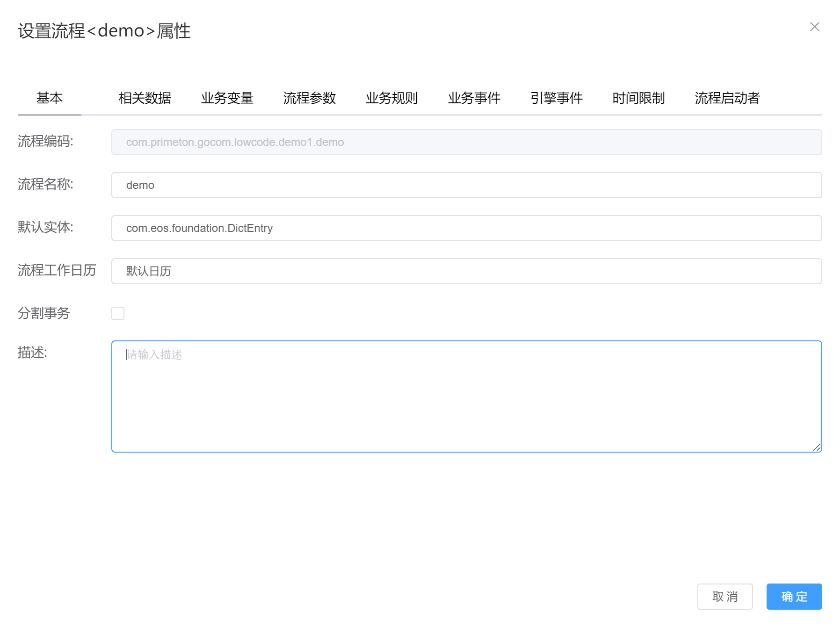
Task: Click the 默认实体 input field
Action: [466, 228]
